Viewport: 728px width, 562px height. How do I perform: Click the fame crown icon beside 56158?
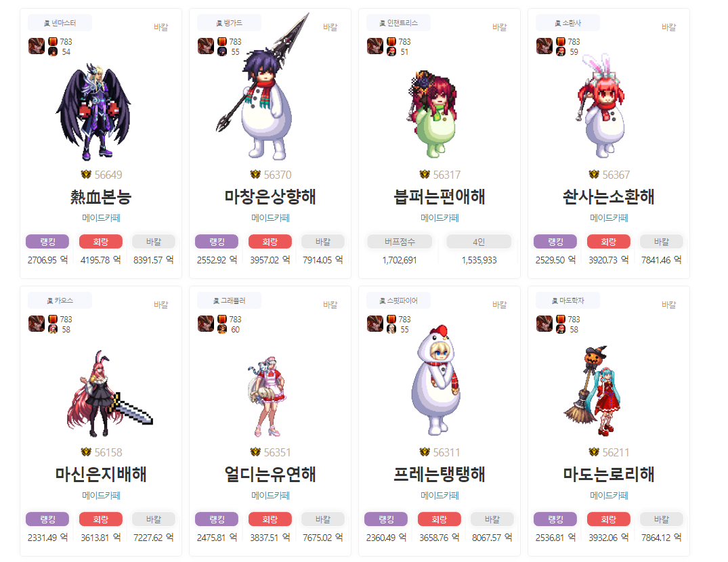pos(86,452)
